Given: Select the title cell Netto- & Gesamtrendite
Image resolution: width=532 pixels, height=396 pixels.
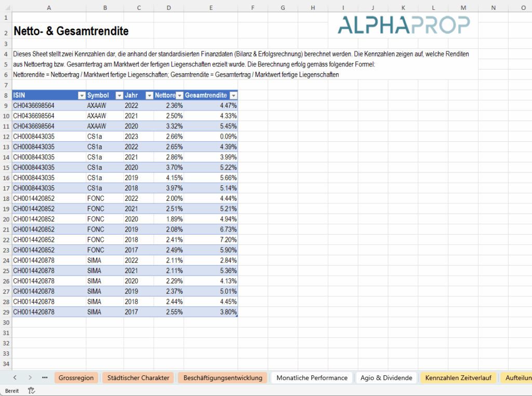Looking at the screenshot, I should (71, 31).
